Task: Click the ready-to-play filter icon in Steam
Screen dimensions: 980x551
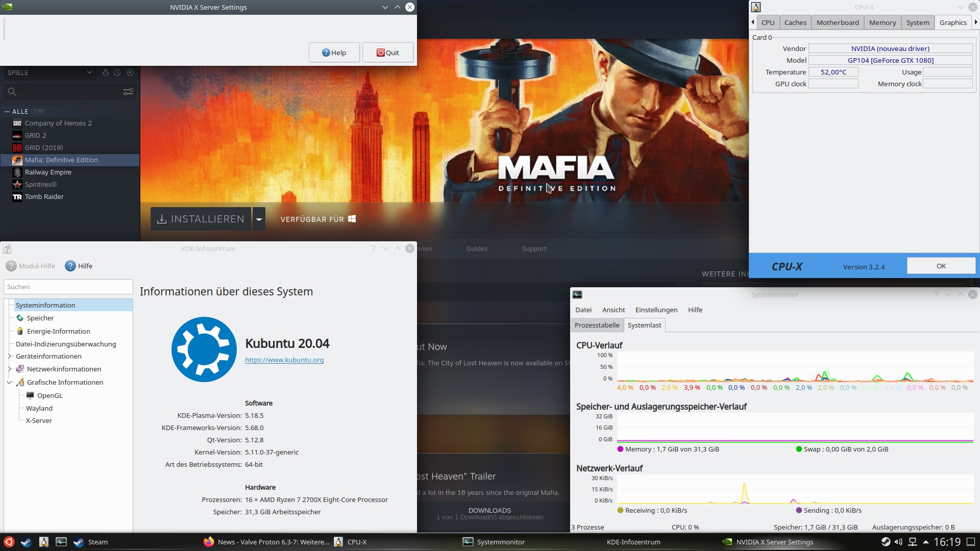Action: 130,72
